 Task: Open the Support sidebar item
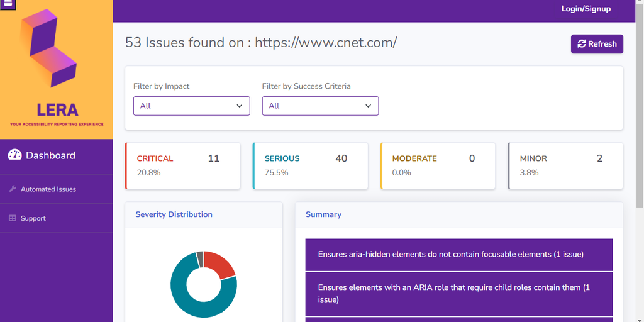point(33,218)
